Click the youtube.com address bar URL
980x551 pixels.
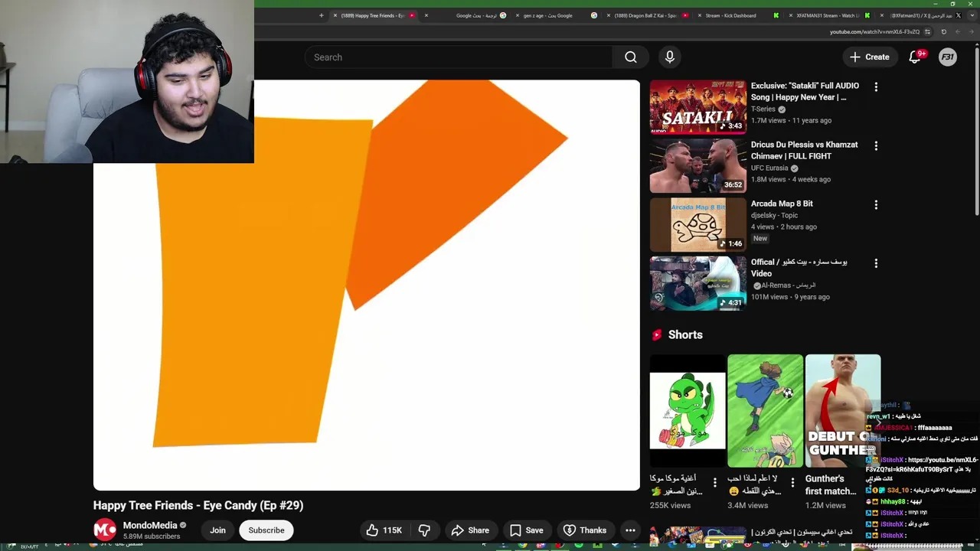(x=874, y=32)
